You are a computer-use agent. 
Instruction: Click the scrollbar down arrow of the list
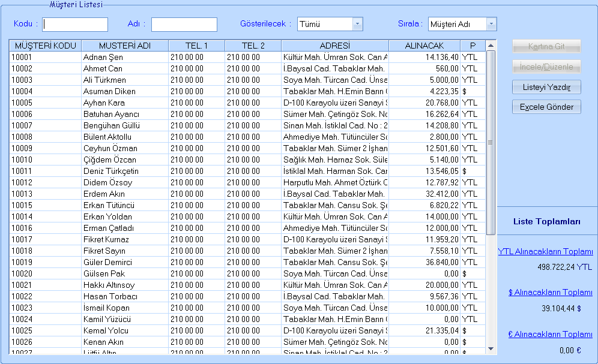point(491,349)
